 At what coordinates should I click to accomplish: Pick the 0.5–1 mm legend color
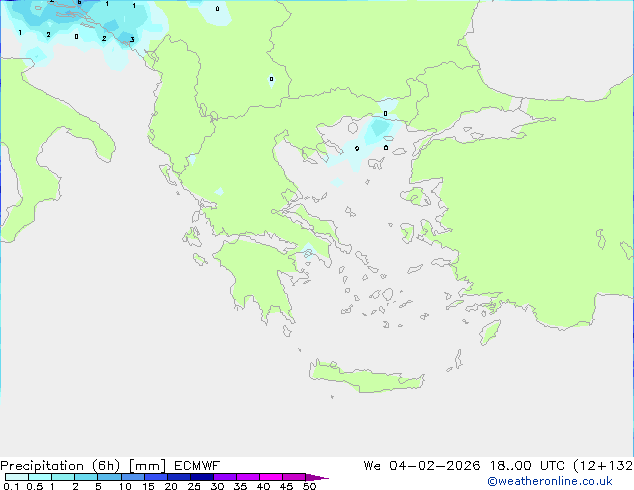[40, 477]
